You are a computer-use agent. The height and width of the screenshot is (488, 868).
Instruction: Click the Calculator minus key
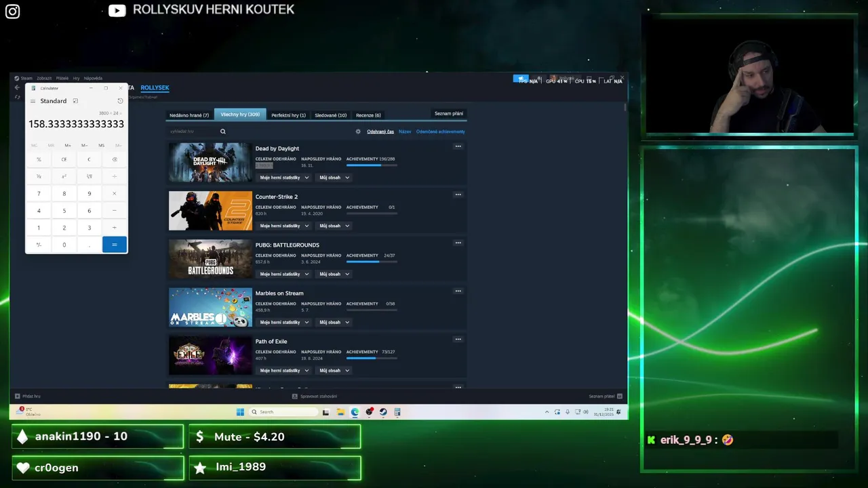point(115,210)
